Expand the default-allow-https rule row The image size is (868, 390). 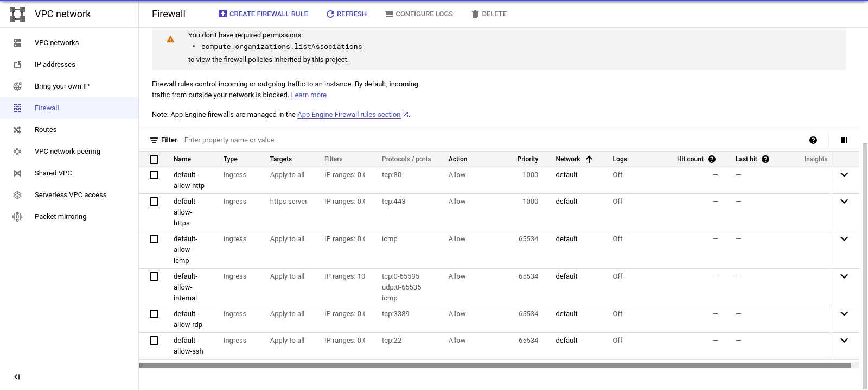[x=844, y=202]
